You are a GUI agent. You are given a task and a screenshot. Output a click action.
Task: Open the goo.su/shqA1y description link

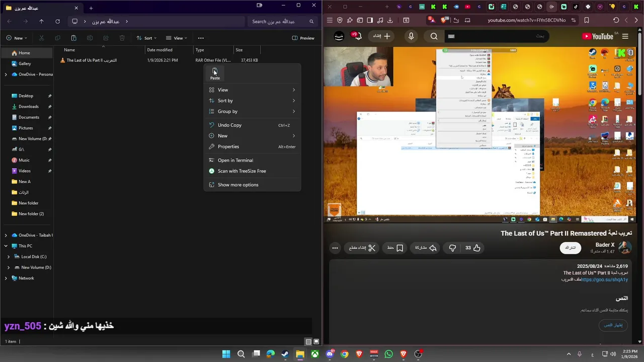pos(605,280)
